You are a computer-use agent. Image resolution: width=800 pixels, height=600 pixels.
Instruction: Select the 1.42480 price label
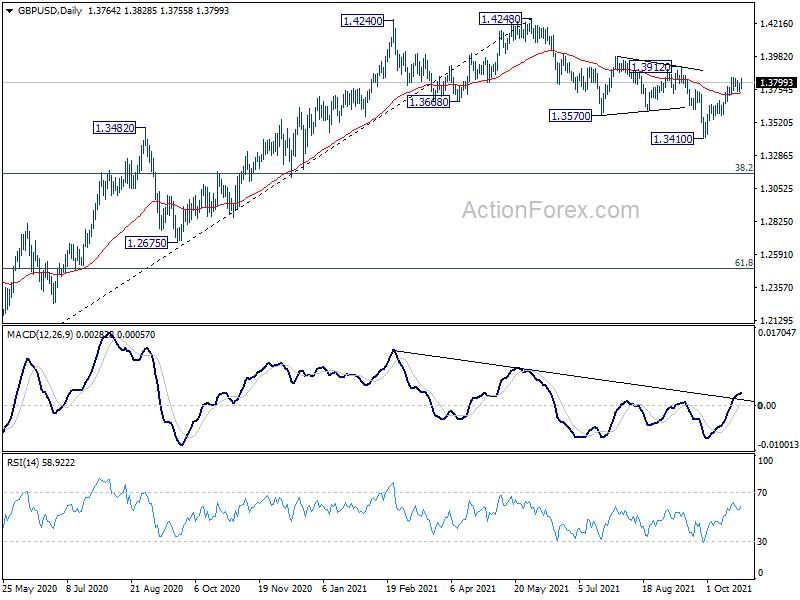click(x=501, y=19)
